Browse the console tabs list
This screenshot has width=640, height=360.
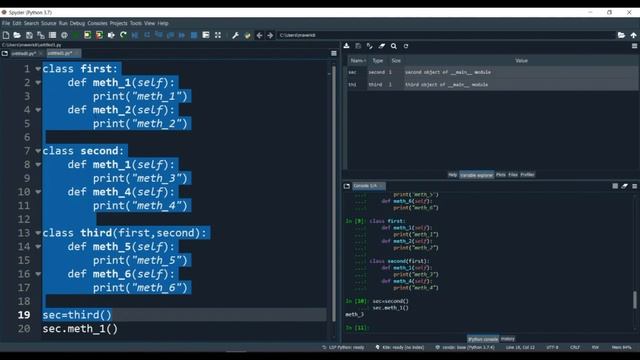coord(347,186)
